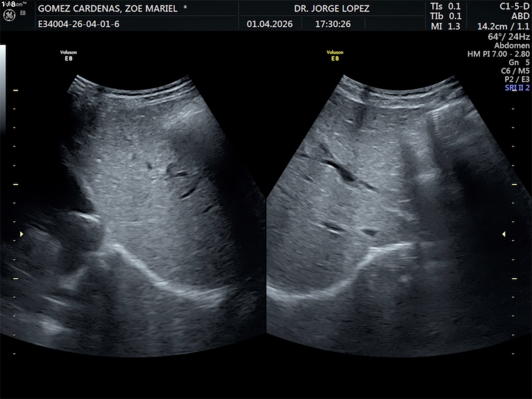Viewport: 532px width, 399px height.
Task: Open the Abdomen preset label
Action: [x=512, y=46]
